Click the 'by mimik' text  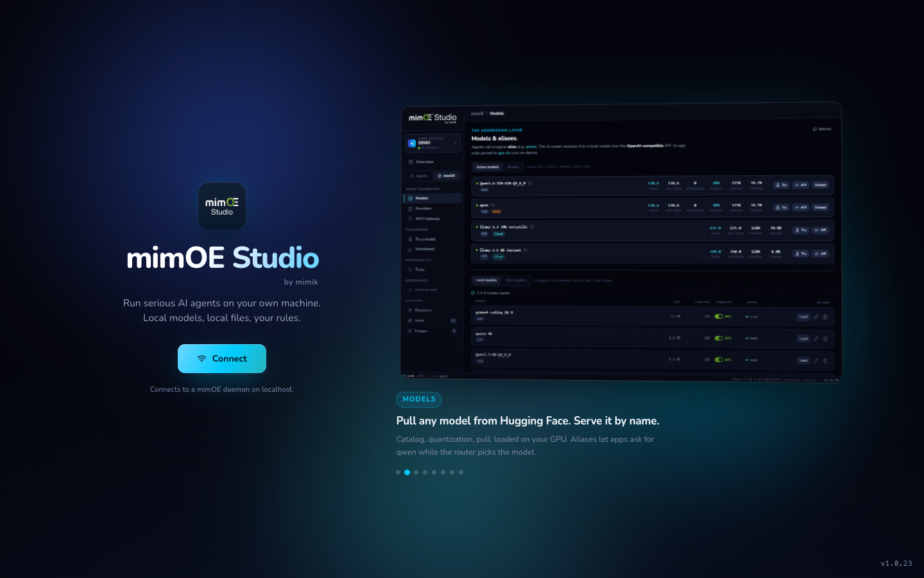point(301,282)
